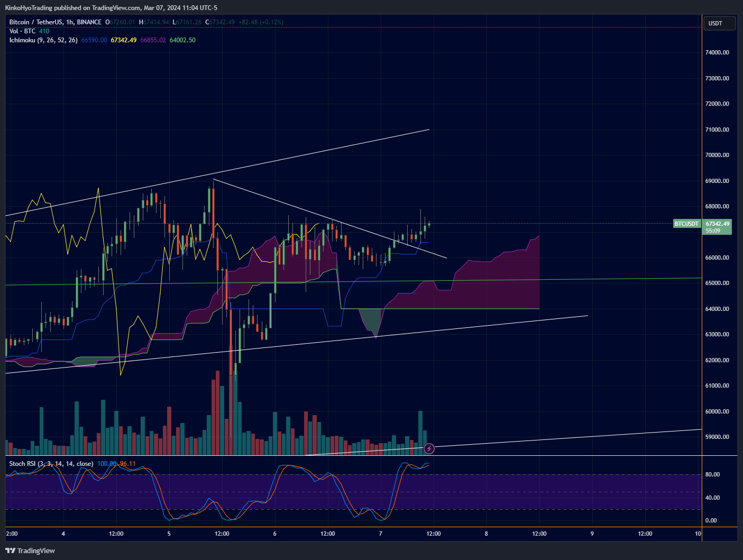The image size is (743, 560).
Task: Click the volume value 410
Action: click(44, 31)
